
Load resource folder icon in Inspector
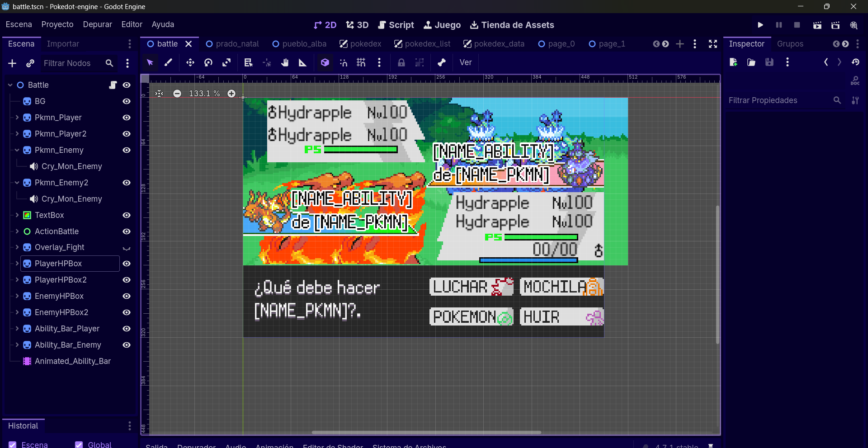tap(751, 62)
